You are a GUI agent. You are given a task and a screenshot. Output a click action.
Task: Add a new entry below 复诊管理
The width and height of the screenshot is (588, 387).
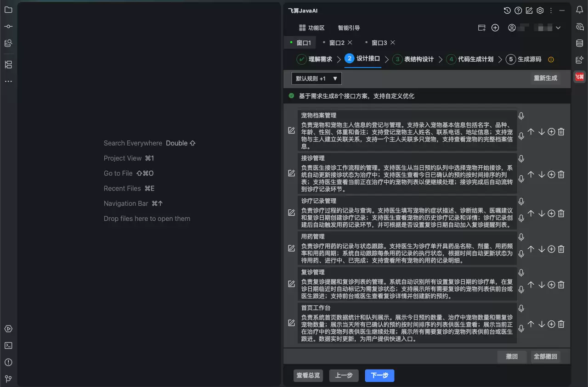pos(551,285)
